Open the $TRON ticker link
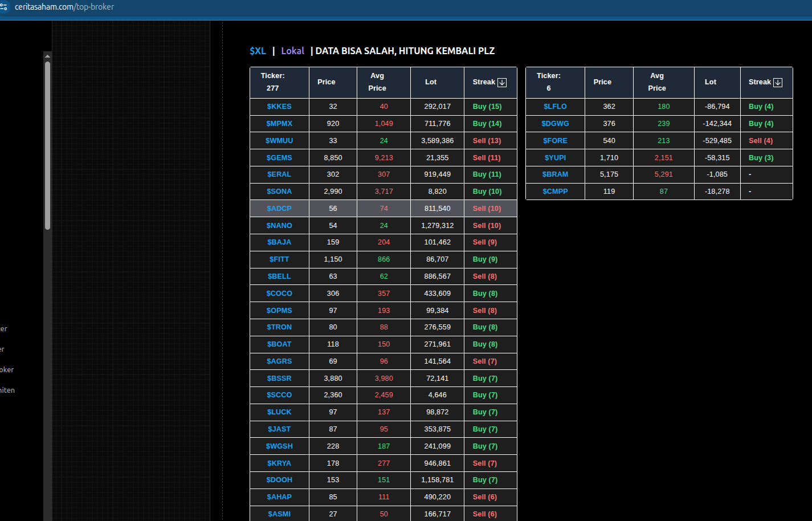812x521 pixels. (x=279, y=327)
